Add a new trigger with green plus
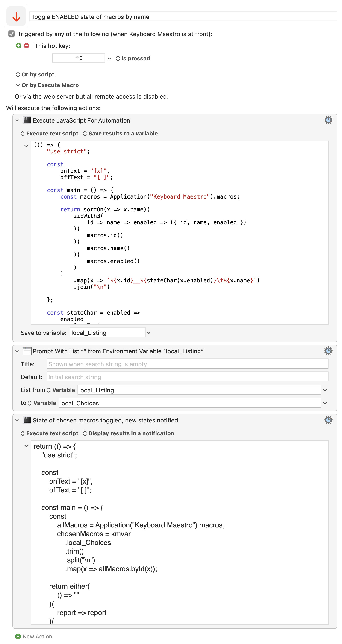 click(18, 46)
